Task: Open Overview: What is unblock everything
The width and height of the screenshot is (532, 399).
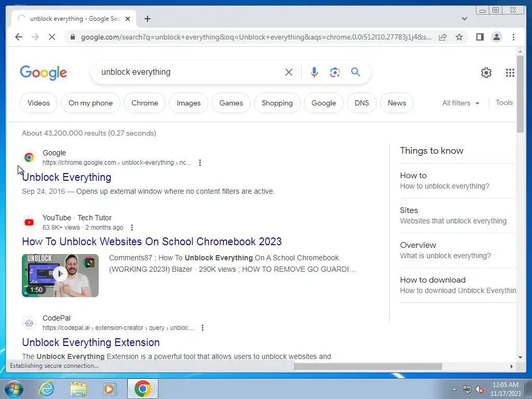Action: [x=457, y=250]
